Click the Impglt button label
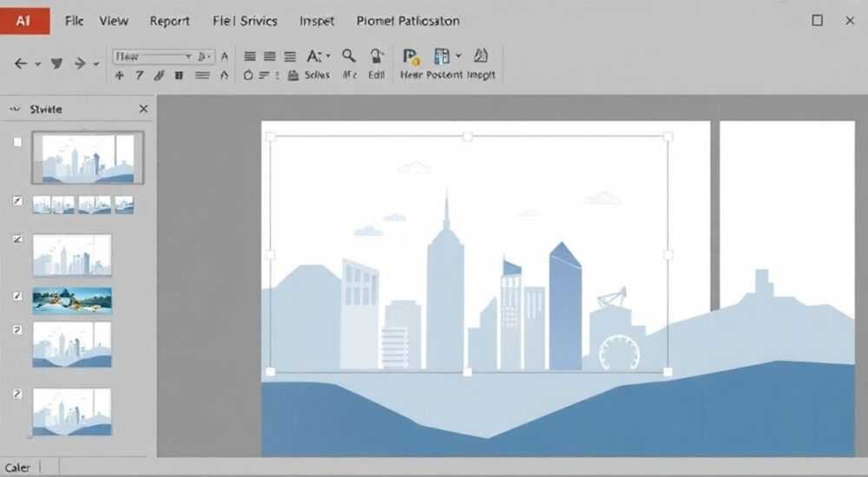This screenshot has width=868, height=477. click(481, 75)
